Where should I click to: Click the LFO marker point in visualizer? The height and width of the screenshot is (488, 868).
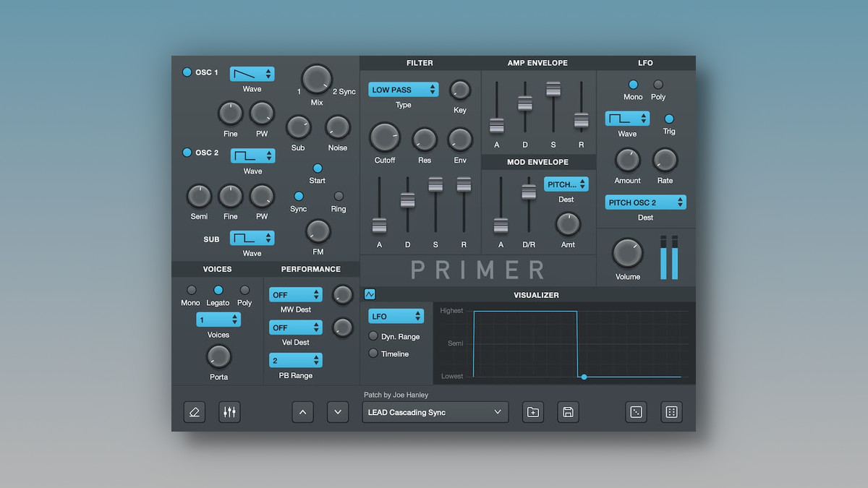click(584, 377)
